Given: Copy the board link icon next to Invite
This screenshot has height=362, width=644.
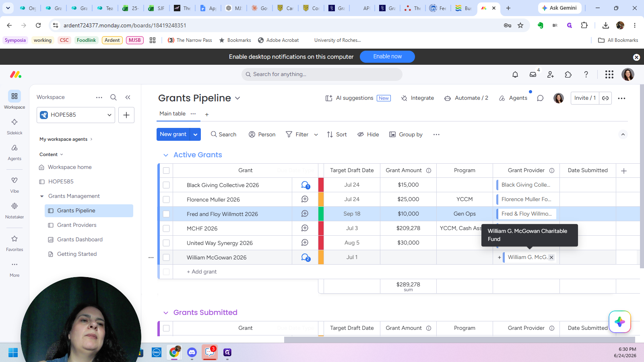Looking at the screenshot, I should [x=605, y=98].
